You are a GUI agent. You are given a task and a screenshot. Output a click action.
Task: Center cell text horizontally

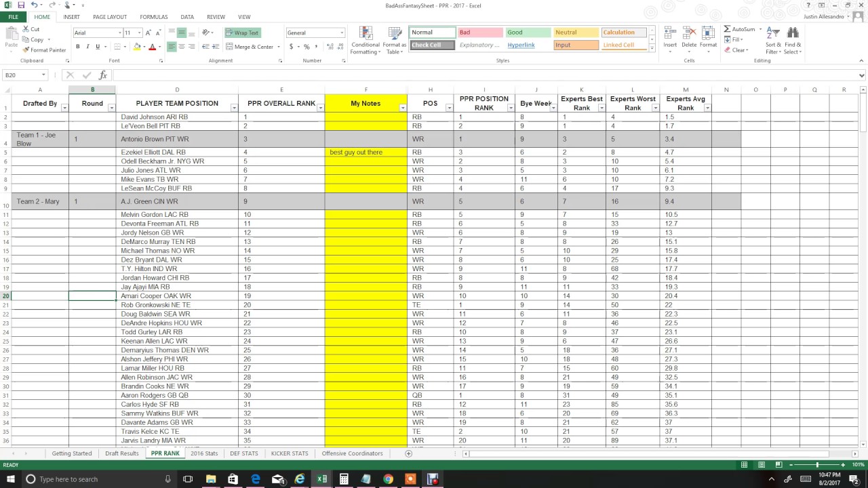click(x=182, y=47)
